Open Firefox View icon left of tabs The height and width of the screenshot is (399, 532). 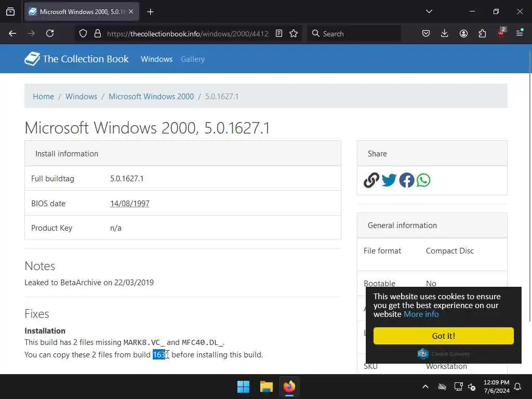tap(10, 11)
